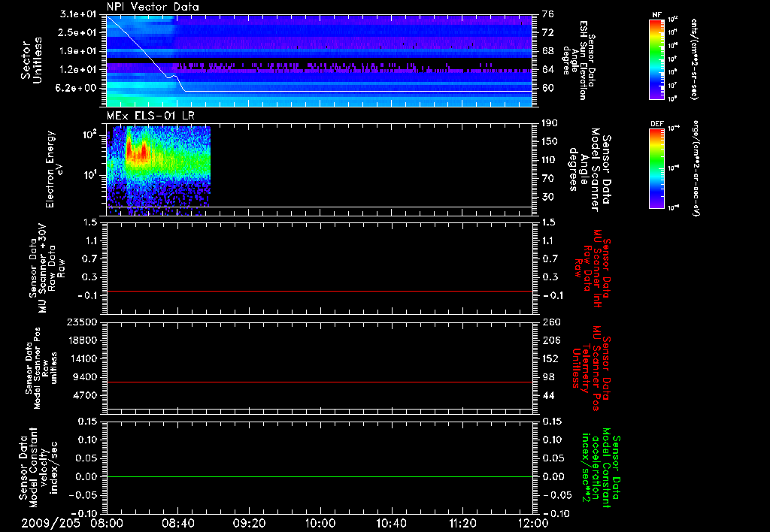Click the '190' scanner angle tick label
Screen dimensions: 770x532
coord(550,123)
